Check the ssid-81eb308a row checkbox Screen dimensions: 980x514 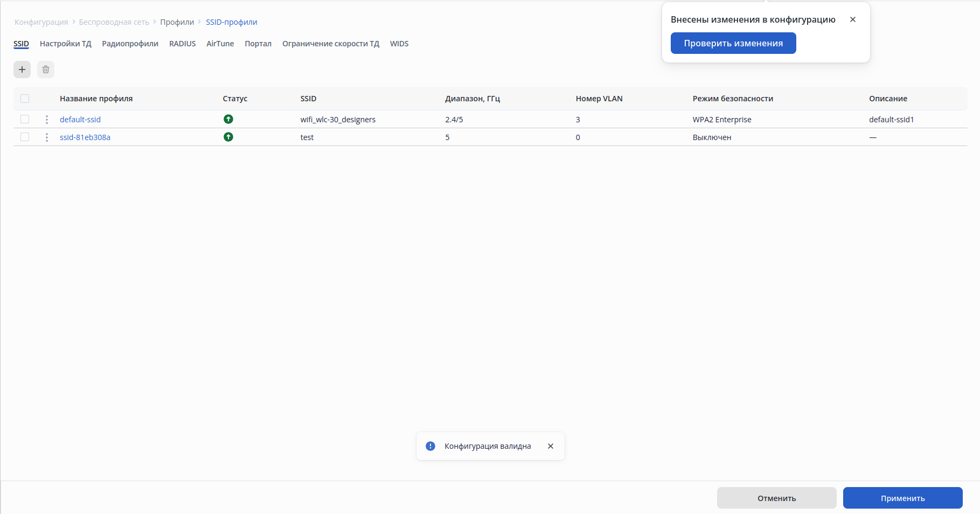click(x=25, y=137)
